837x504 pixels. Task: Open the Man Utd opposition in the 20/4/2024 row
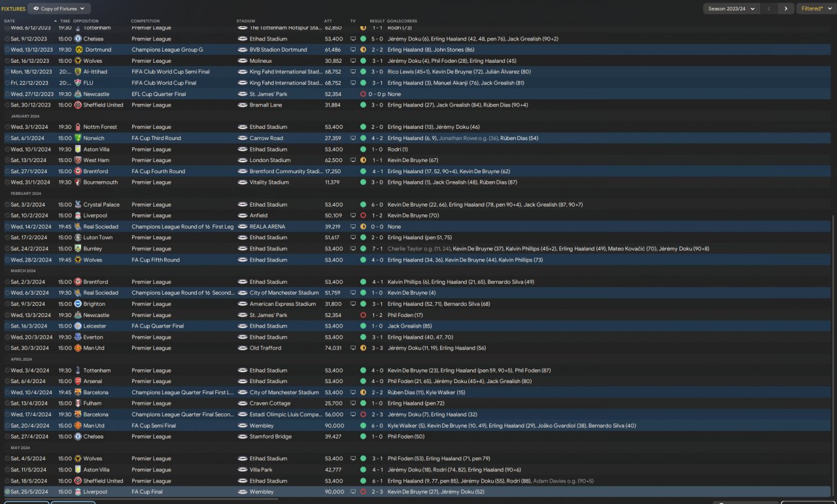tap(94, 426)
